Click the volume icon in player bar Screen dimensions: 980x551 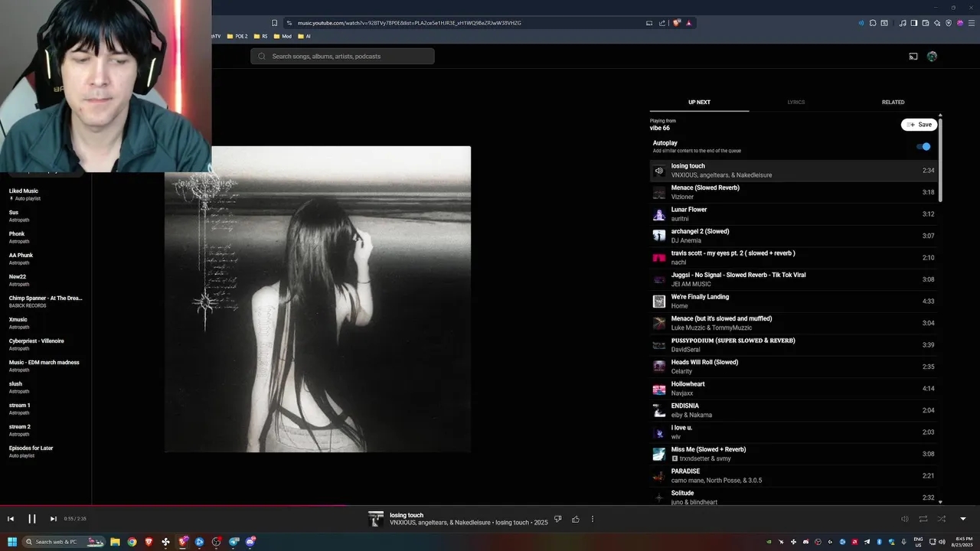click(x=904, y=519)
